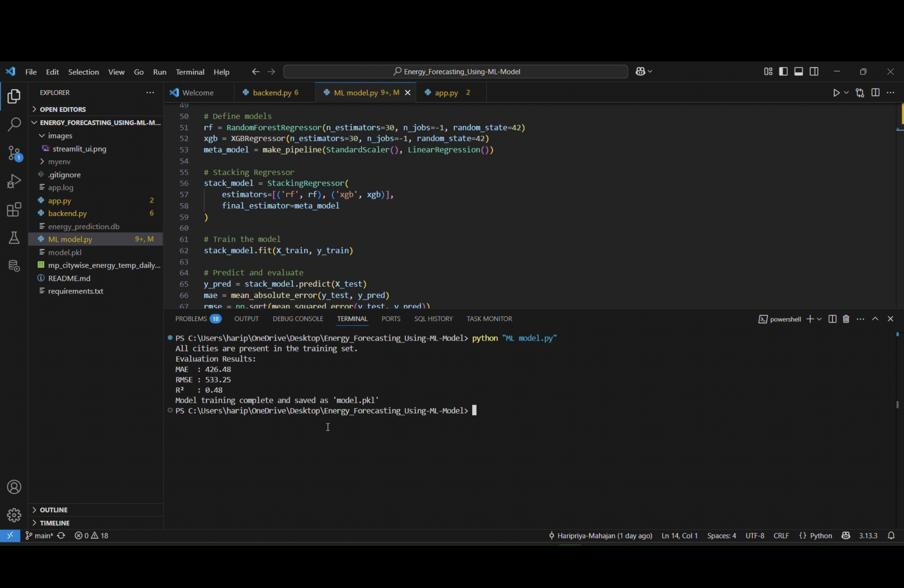Image resolution: width=904 pixels, height=588 pixels.
Task: Click the terminal panel scrollbar
Action: click(x=898, y=405)
